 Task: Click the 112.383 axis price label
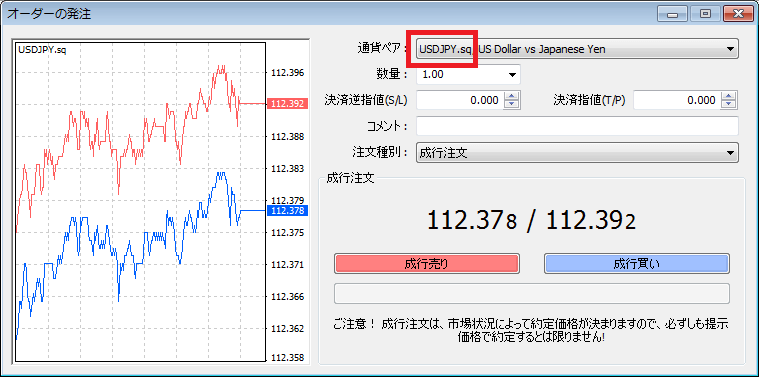[288, 168]
